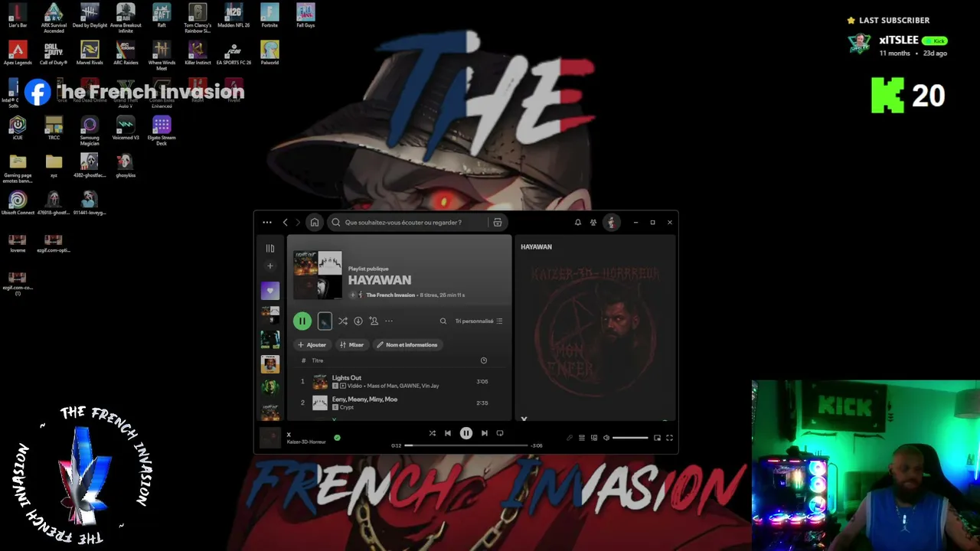Image resolution: width=980 pixels, height=551 pixels.
Task: Select the iCUE desktop icon
Action: tap(18, 129)
